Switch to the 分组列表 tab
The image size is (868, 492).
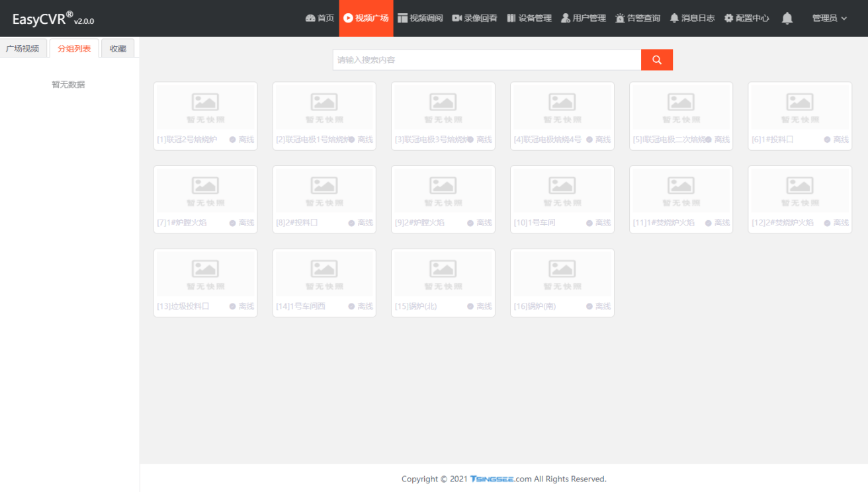pyautogui.click(x=74, y=48)
